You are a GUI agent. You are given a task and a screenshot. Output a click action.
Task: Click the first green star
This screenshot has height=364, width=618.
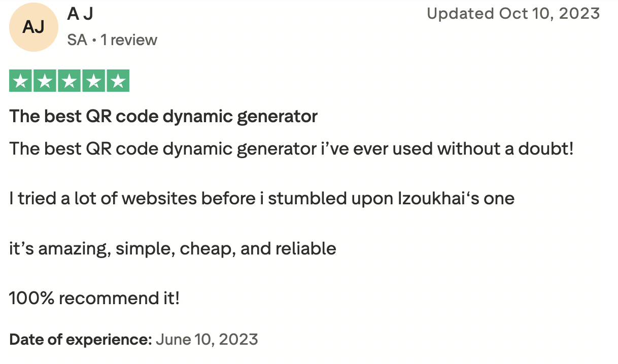(21, 81)
